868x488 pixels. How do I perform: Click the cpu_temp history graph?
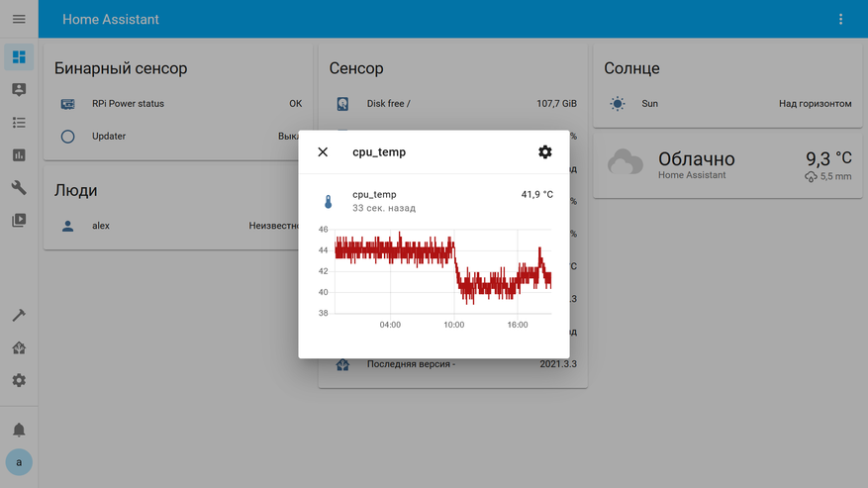click(434, 277)
